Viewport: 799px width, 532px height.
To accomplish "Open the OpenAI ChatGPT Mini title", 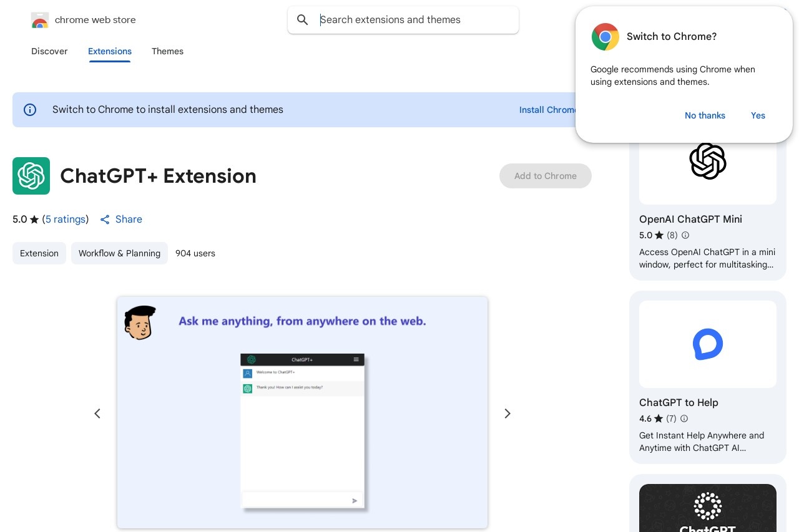I will coord(690,220).
